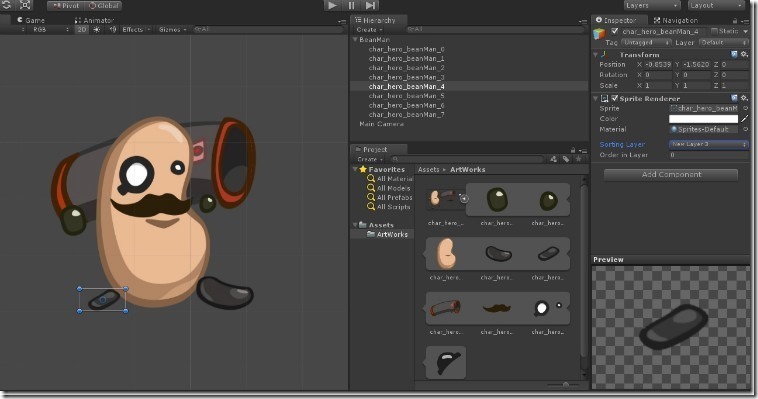Select the Scale tool icon at top left
Viewport: 758px width, 399px height.
click(x=25, y=5)
